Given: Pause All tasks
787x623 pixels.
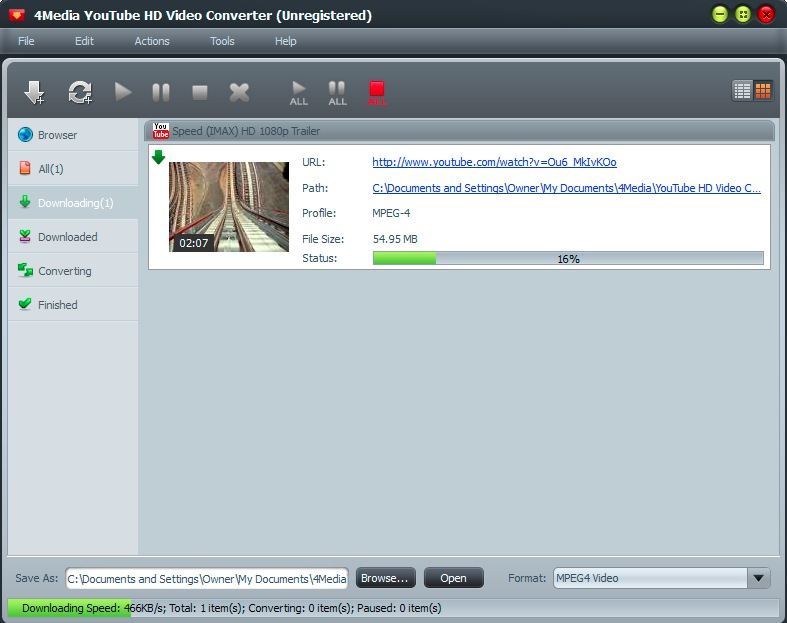Looking at the screenshot, I should coord(337,93).
